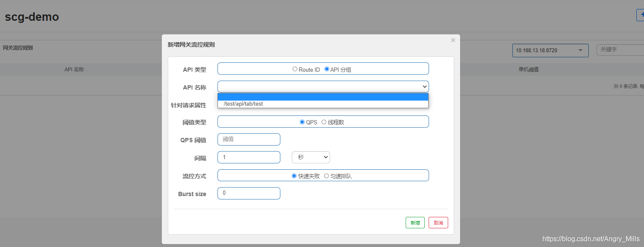The width and height of the screenshot is (644, 247).
Task: Click the 关键字 search field
Action: pyautogui.click(x=620, y=50)
